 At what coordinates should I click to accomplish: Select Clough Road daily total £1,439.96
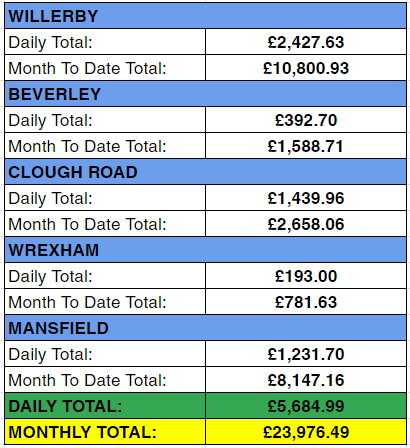(306, 198)
